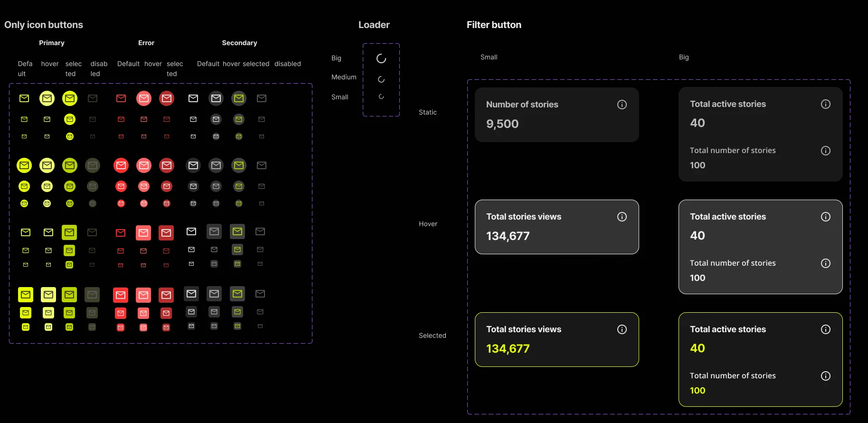
Task: Select the Number of stories 9,500 card
Action: pos(557,115)
